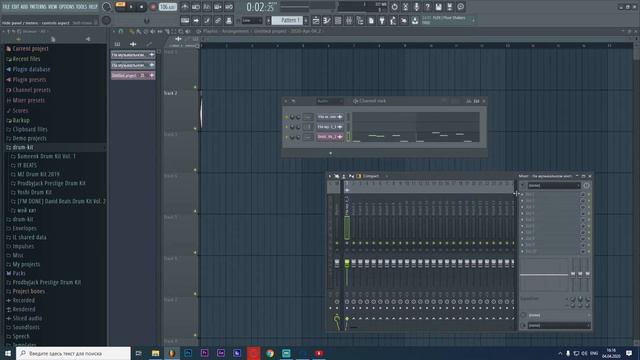
Task: Open the FILE menu
Action: click(x=6, y=7)
